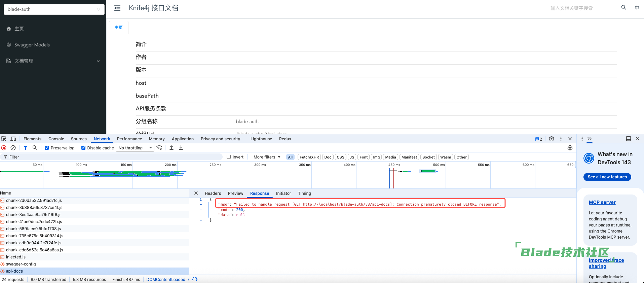Switch to the Console tab
This screenshot has width=644, height=283.
(x=56, y=139)
